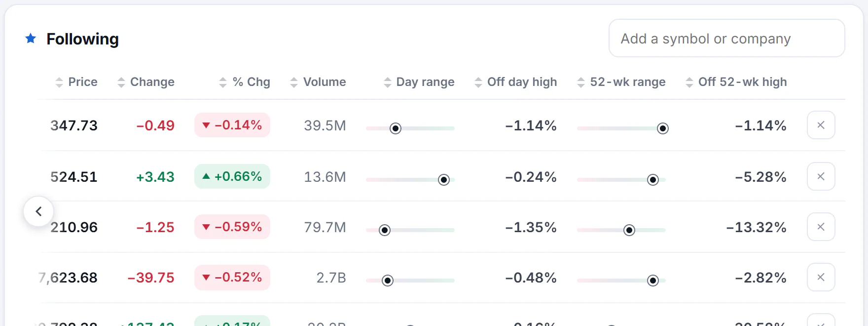Click day range slider in 210.96 row
Image resolution: width=868 pixels, height=326 pixels.
coord(410,230)
